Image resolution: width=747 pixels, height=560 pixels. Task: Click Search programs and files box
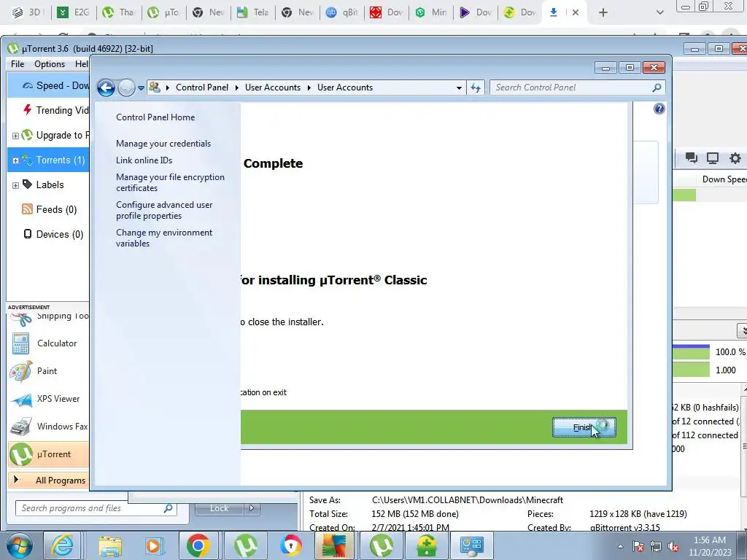tap(96, 508)
